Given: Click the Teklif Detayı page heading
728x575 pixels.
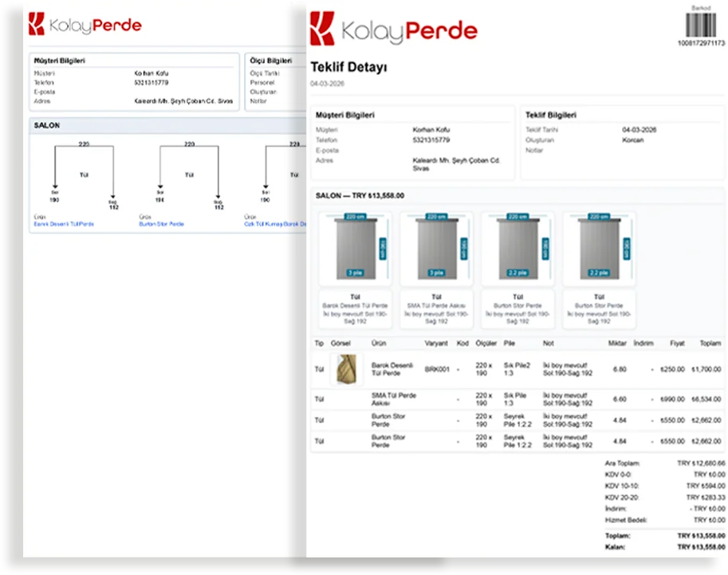Looking at the screenshot, I should 348,67.
